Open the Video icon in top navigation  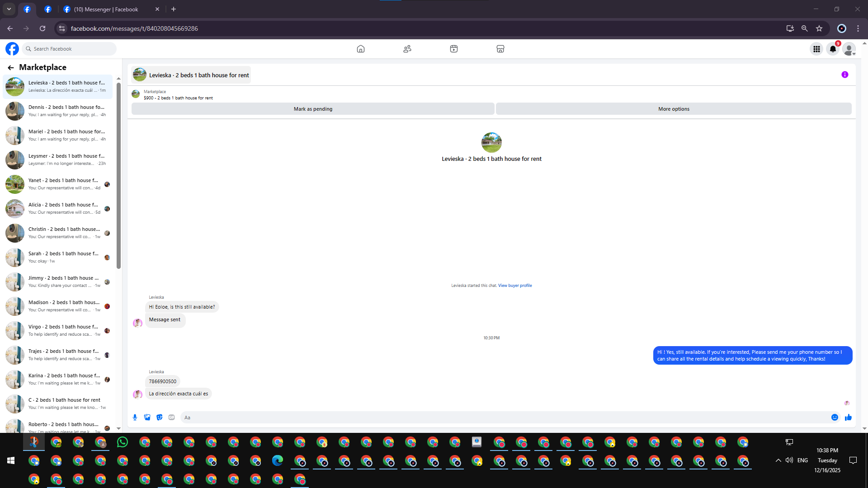[454, 49]
